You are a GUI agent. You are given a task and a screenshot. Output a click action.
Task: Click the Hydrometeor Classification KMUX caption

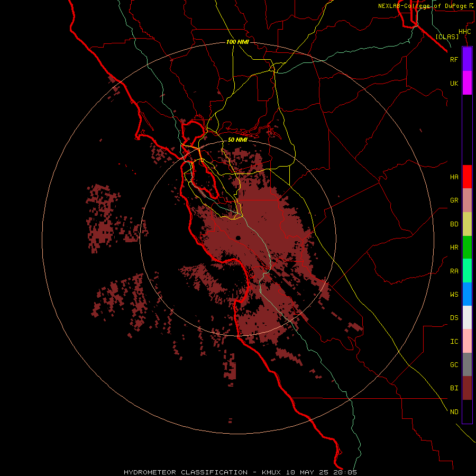pyautogui.click(x=240, y=472)
